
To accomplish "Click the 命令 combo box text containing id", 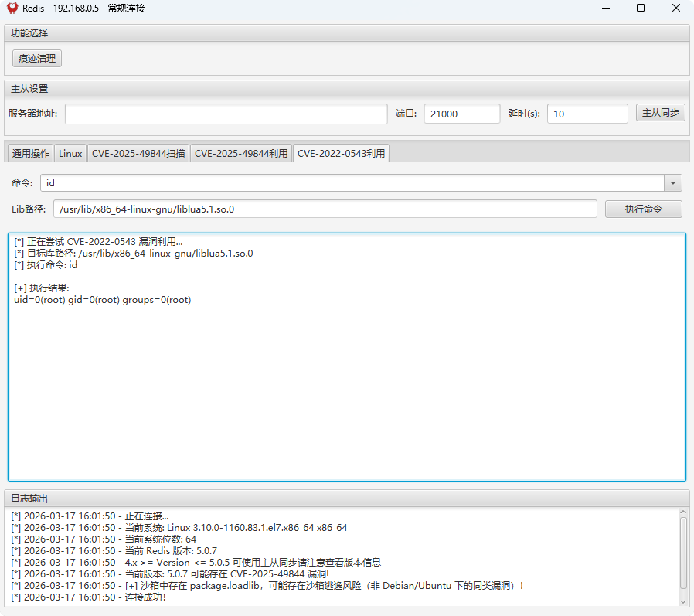I will point(352,182).
